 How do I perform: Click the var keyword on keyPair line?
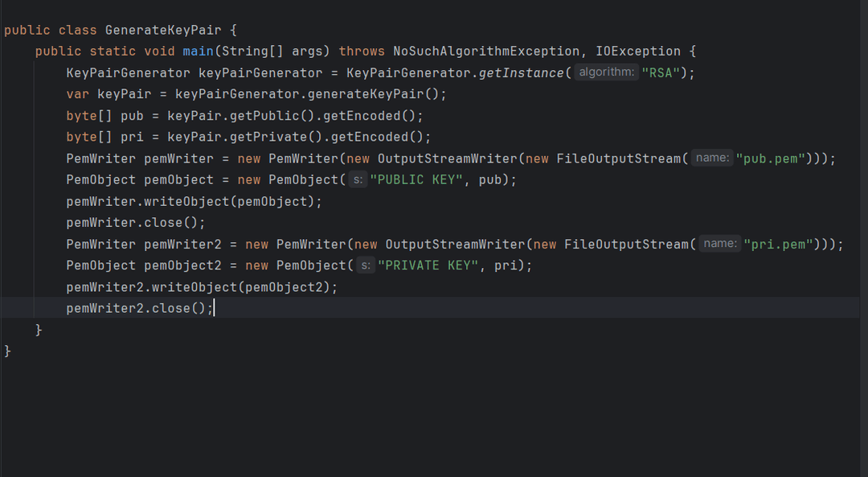[x=78, y=94]
